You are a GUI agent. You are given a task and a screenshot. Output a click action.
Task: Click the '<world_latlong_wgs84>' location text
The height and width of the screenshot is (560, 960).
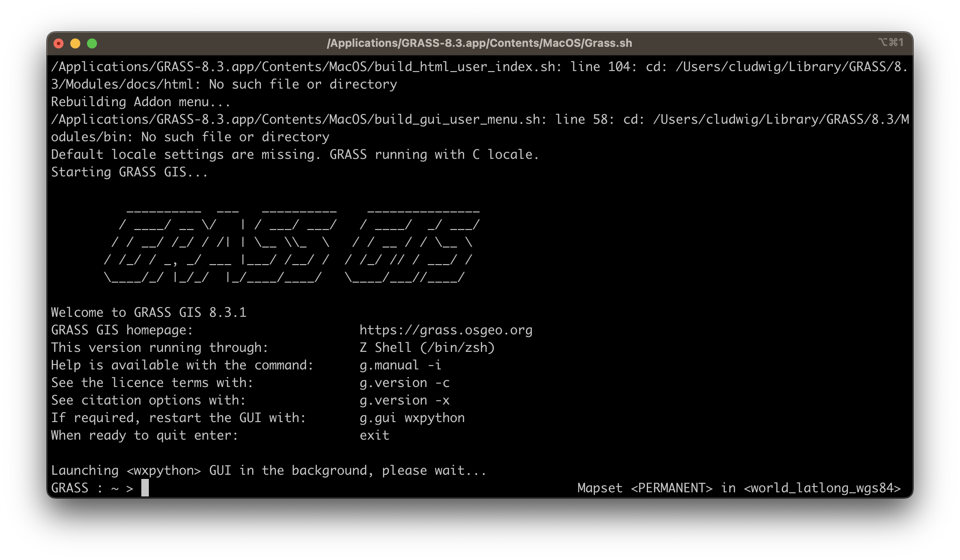822,488
